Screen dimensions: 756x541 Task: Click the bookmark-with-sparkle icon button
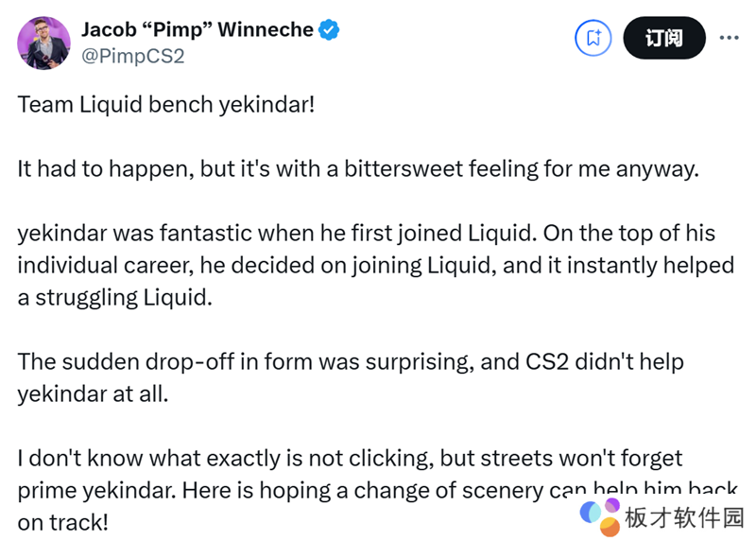(594, 38)
